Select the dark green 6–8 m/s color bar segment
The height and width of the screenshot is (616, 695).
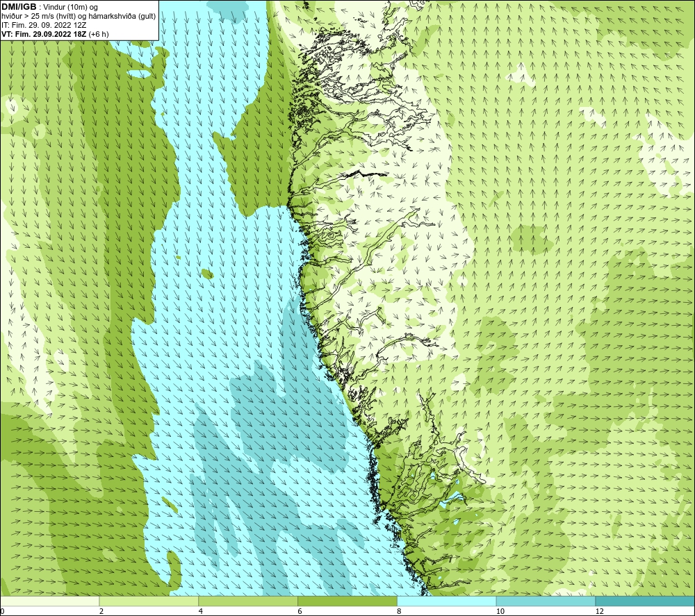pyautogui.click(x=347, y=601)
